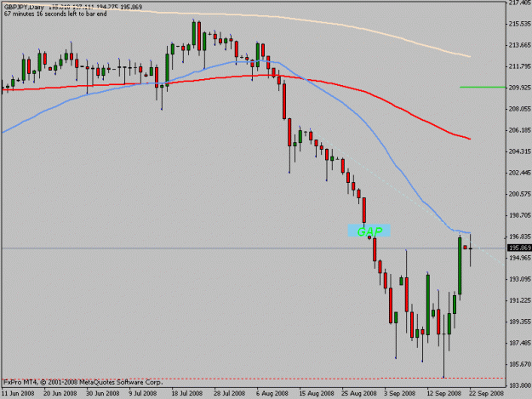Click the 191.225 price axis label
Image resolution: width=532 pixels, height=399 pixels.
point(519,300)
